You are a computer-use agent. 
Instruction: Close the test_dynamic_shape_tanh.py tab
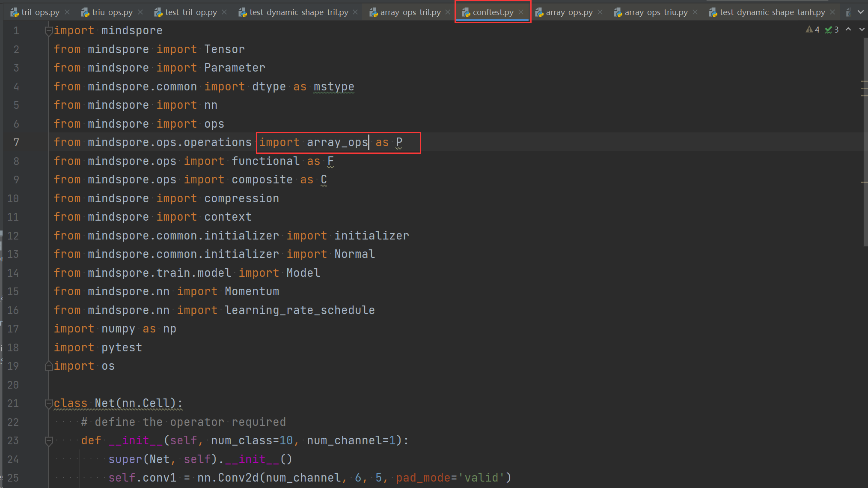click(832, 12)
